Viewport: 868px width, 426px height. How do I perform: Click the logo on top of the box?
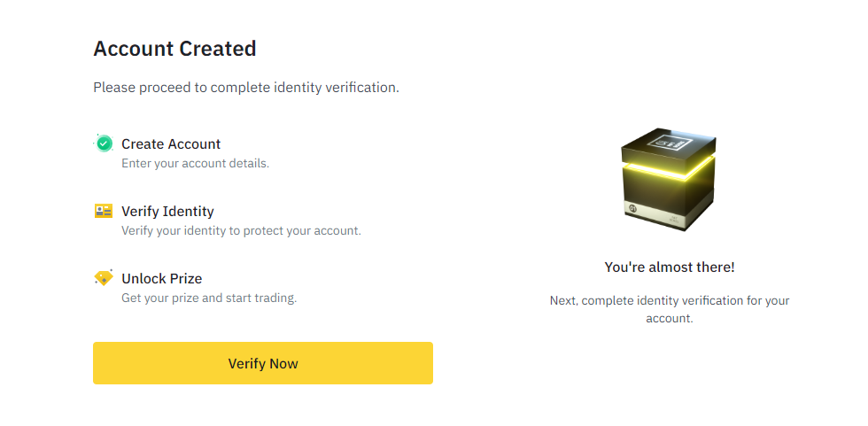click(670, 143)
